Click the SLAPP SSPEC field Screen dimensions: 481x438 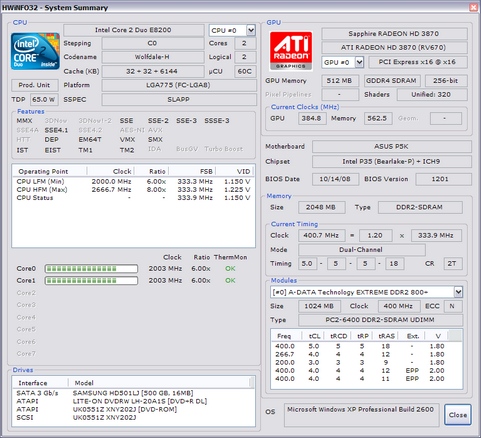[x=179, y=99]
